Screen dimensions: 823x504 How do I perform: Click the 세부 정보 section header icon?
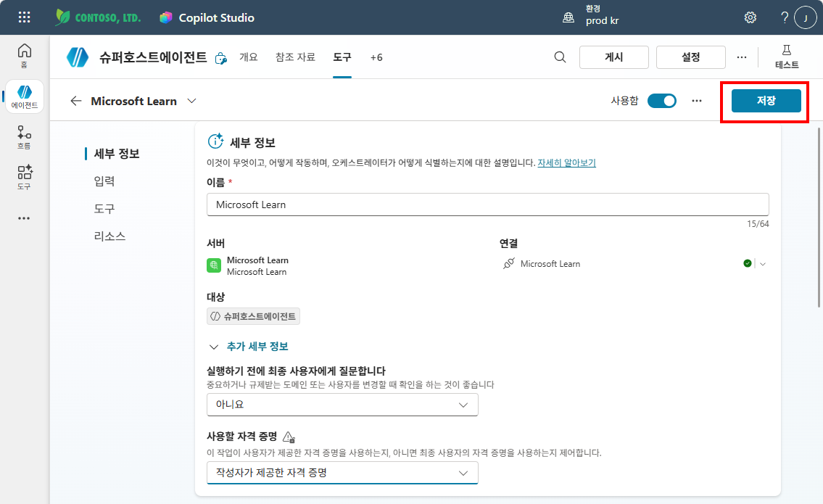216,141
